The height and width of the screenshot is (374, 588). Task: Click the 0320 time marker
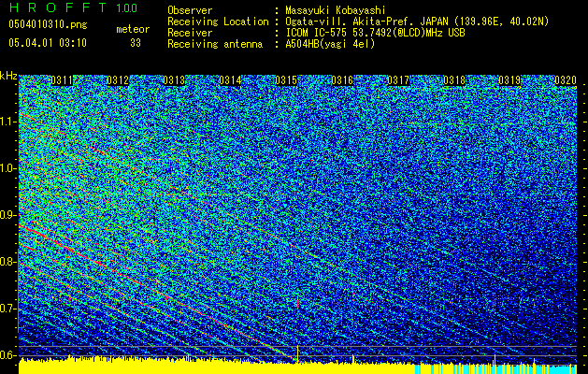[x=566, y=80]
